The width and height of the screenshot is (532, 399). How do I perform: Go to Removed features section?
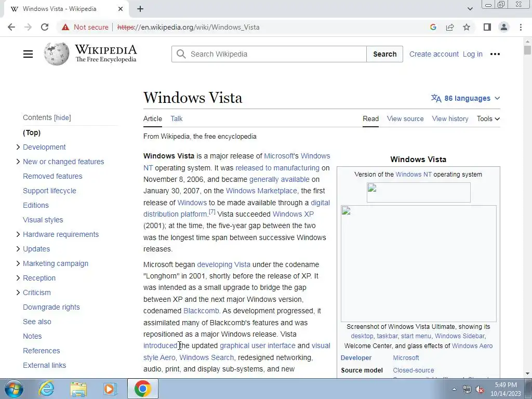[x=52, y=176]
